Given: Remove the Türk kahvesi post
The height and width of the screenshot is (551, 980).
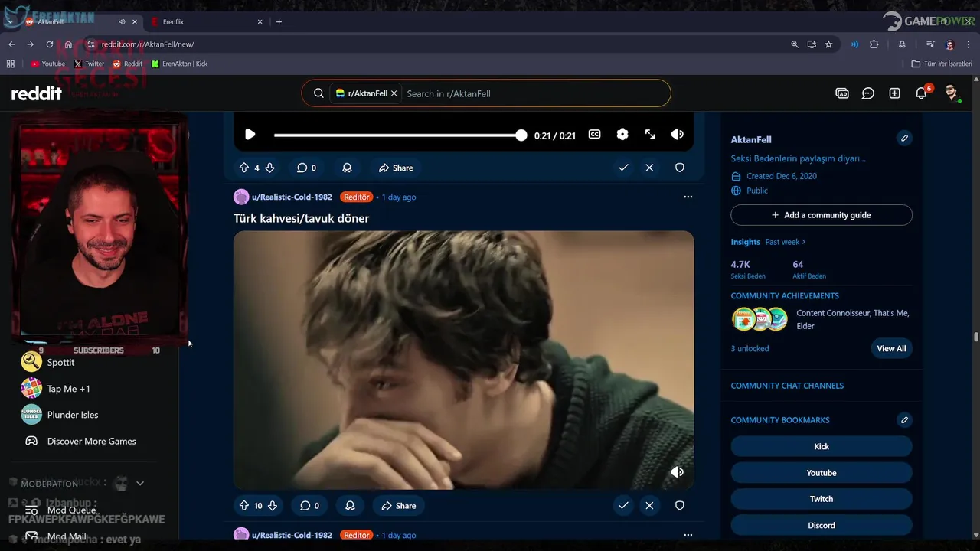Looking at the screenshot, I should tap(649, 506).
